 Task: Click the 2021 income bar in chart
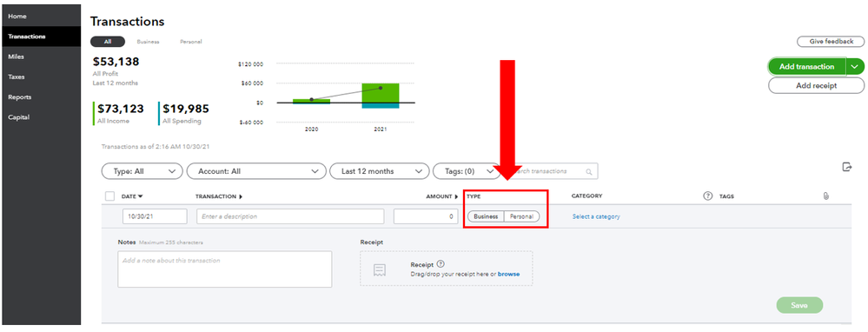click(381, 93)
